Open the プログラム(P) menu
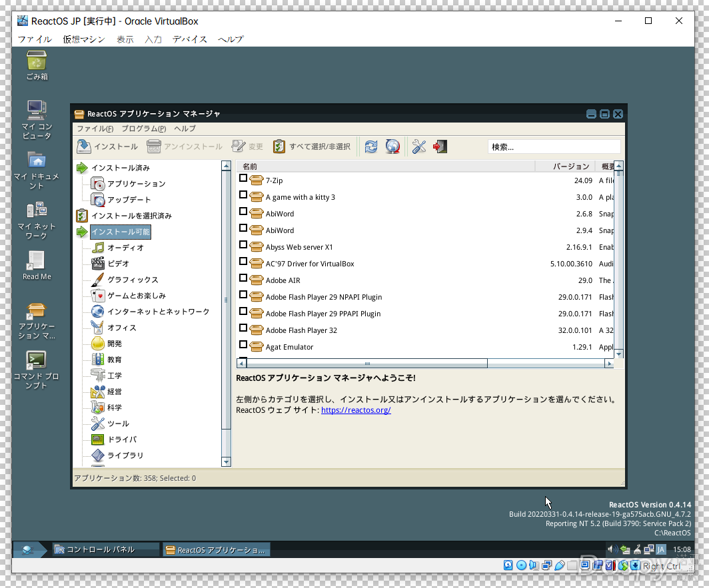Viewport: 709px width, 588px height. (144, 129)
